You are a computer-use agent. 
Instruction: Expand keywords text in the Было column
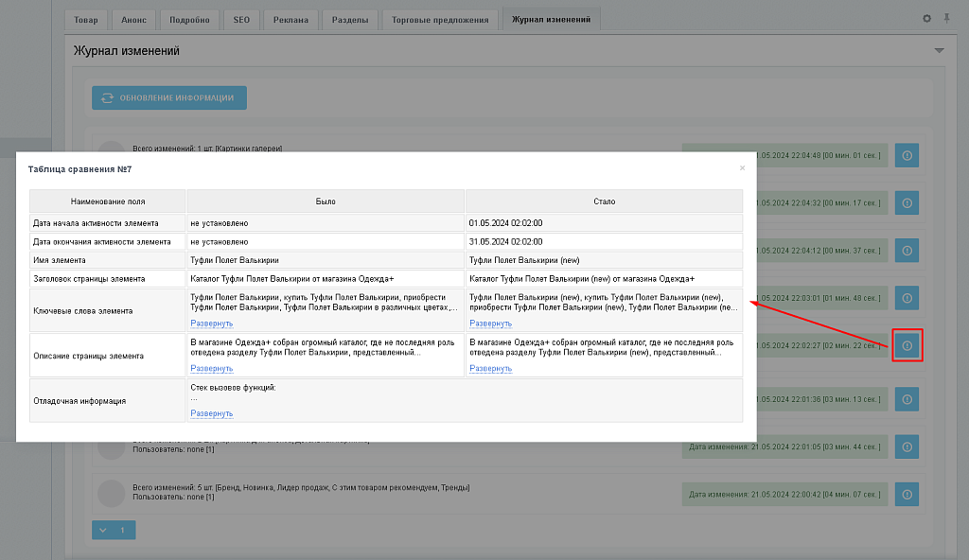click(x=211, y=324)
